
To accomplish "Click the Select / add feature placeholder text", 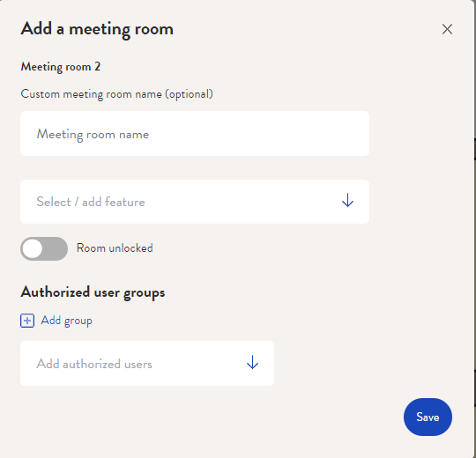I will 91,202.
